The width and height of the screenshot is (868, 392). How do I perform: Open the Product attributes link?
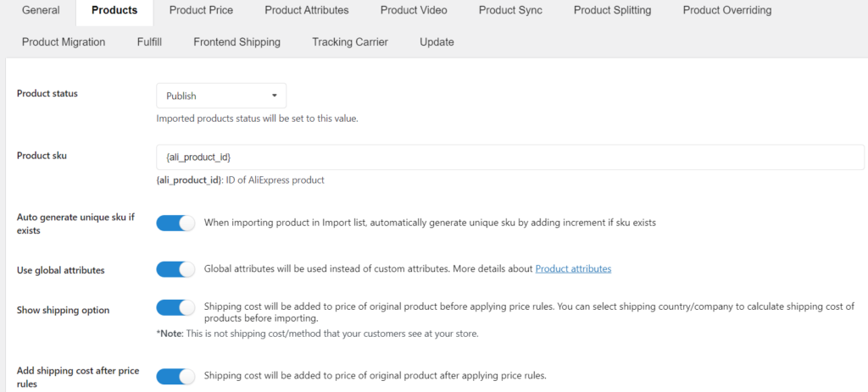[573, 268]
